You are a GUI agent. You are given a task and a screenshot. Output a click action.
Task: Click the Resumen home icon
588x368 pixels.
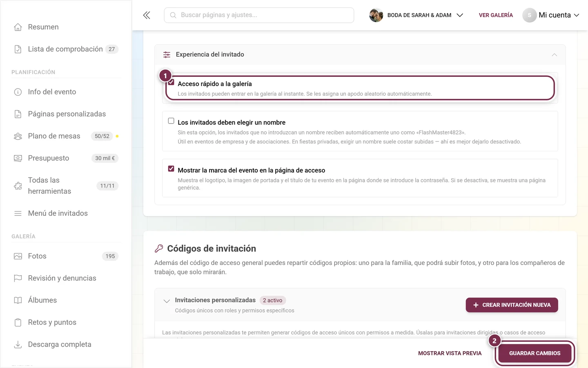tap(18, 27)
